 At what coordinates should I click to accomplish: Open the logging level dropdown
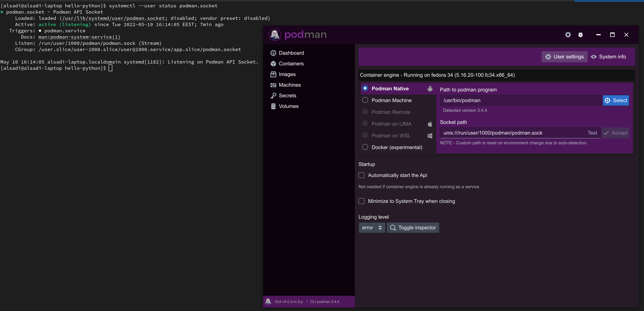coord(372,227)
